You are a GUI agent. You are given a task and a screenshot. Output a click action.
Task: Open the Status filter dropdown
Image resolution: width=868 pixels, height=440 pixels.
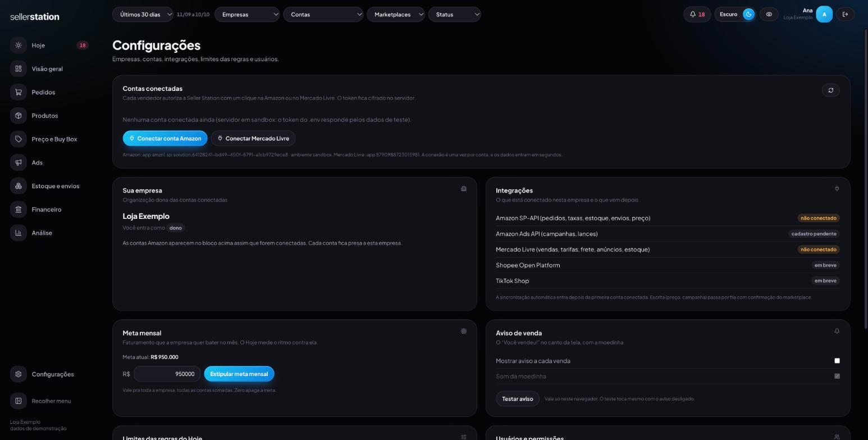[455, 15]
